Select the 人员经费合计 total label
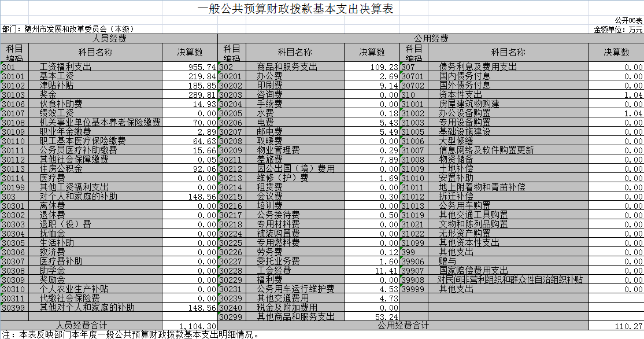 click(x=82, y=326)
